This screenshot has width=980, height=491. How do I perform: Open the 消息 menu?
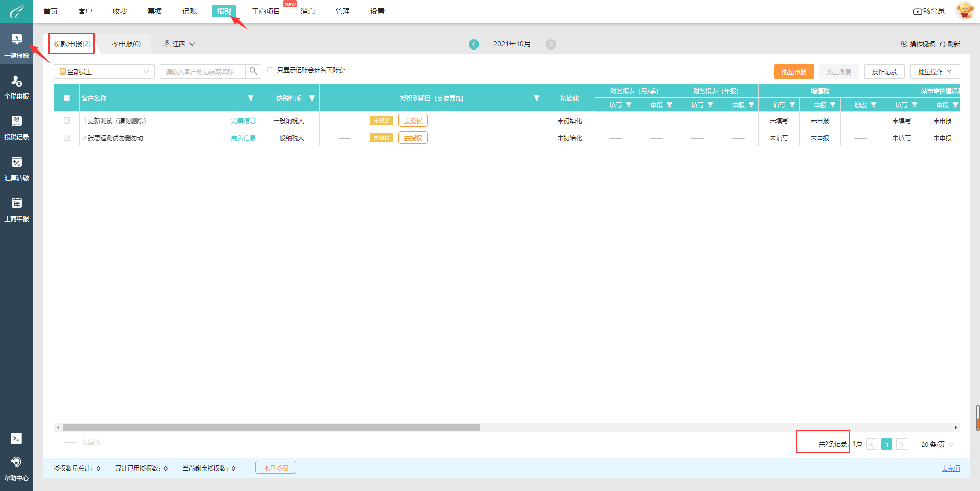[x=308, y=11]
